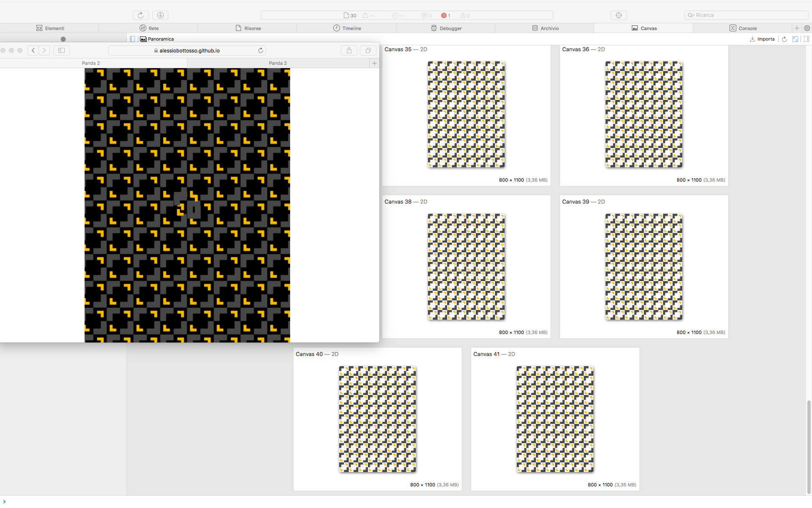Image resolution: width=812 pixels, height=508 pixels.
Task: Click the Canvas 40 thumbnail
Action: (x=377, y=419)
